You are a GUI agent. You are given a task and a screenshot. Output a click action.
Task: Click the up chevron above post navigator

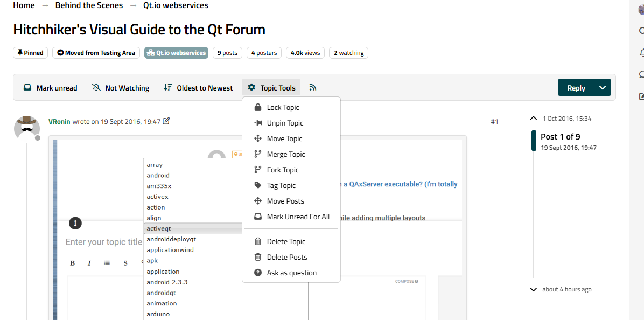click(534, 119)
